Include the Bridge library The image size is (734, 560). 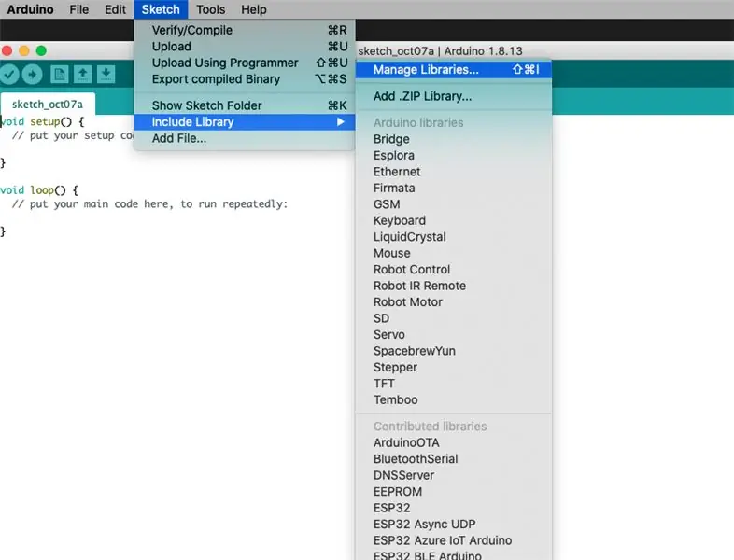click(x=454, y=139)
